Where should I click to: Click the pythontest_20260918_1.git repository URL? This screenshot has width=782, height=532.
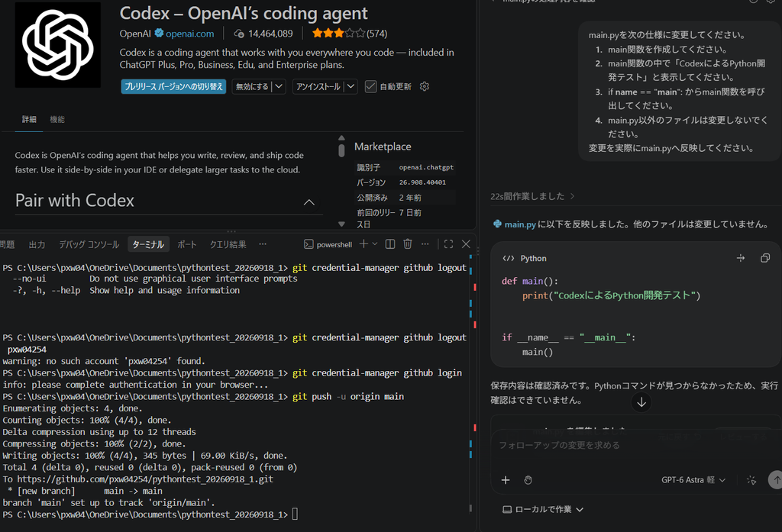(145, 479)
